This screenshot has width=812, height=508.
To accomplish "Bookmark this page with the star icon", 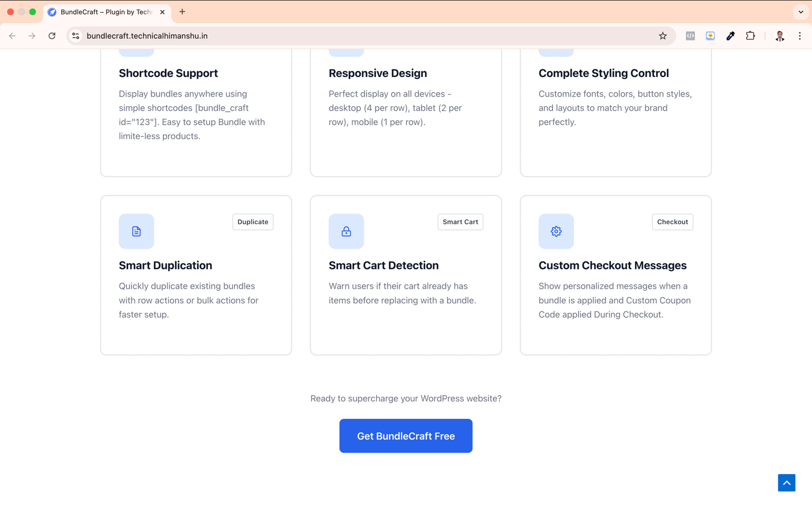I will tap(663, 36).
